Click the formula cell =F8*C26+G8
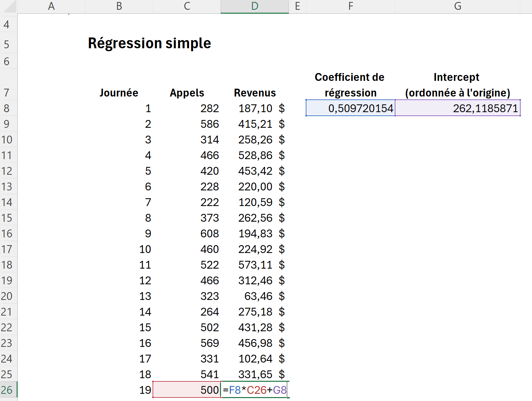The height and width of the screenshot is (401, 532). [x=255, y=390]
